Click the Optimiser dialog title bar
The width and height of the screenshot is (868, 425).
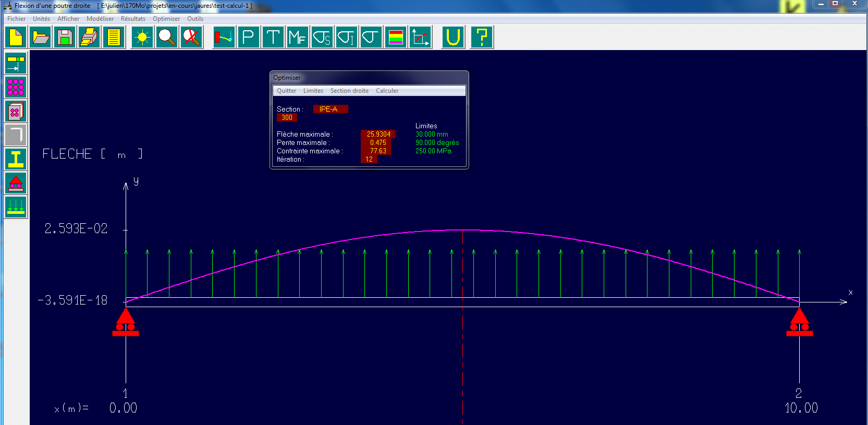(369, 78)
